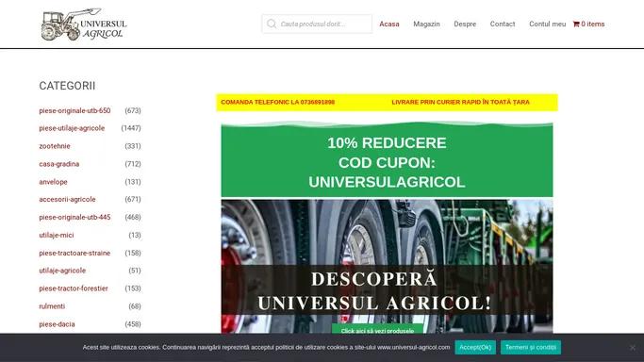
Task: Click the count (673) beside piese-originale-utb-650
Action: (133, 111)
